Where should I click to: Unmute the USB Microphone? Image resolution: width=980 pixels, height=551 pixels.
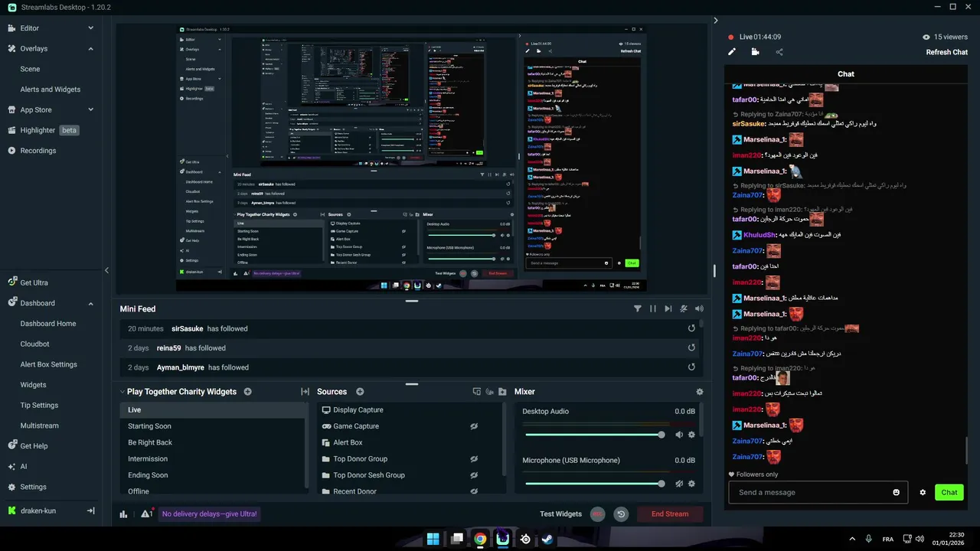coord(678,484)
